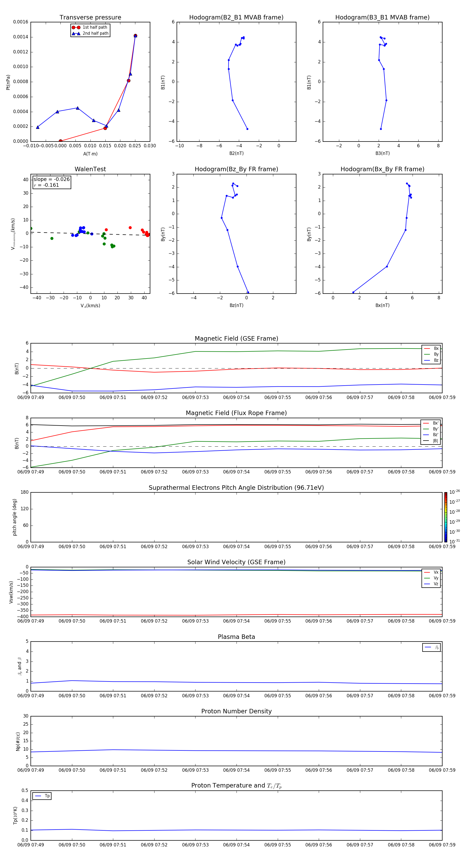Click the "Solar Wind Velocity (GSE Frame)" title
This screenshot has width=473, height=868.
pyautogui.click(x=236, y=562)
